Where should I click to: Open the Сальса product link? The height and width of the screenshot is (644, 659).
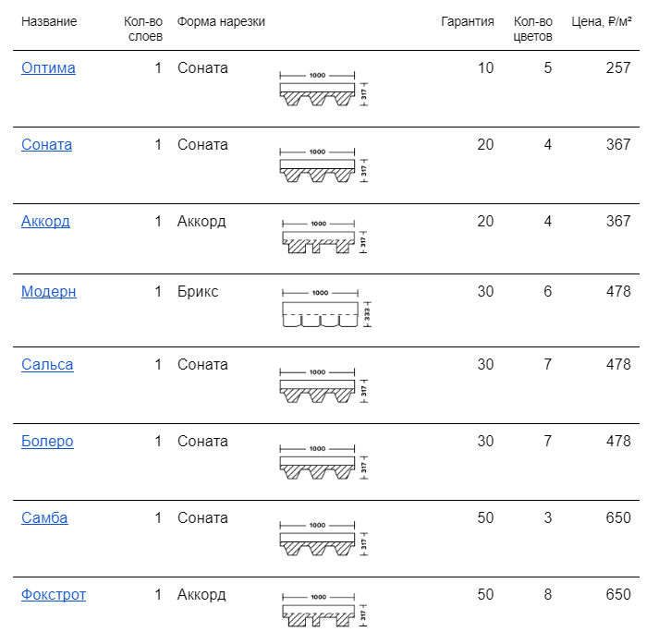point(47,365)
